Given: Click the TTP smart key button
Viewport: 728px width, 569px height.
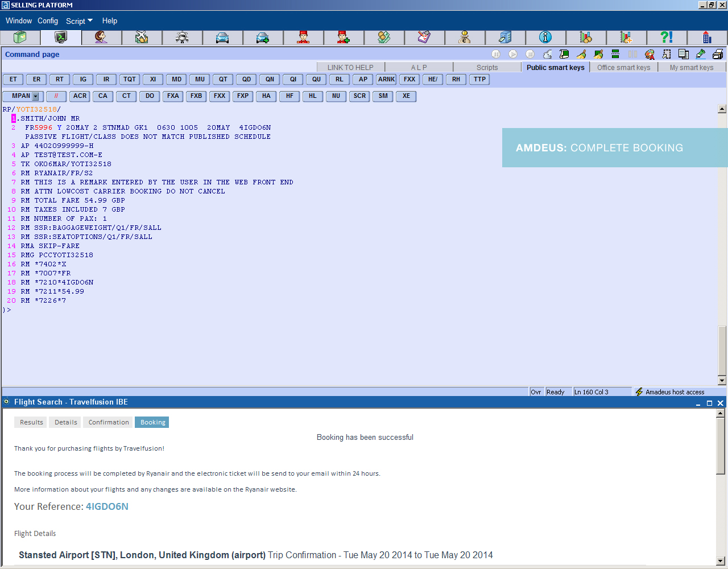Looking at the screenshot, I should coord(479,80).
